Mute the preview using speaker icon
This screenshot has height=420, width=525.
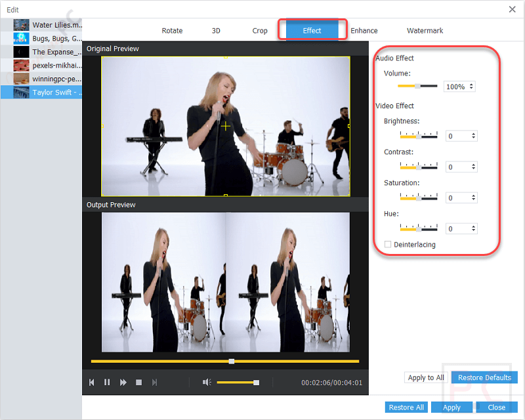207,382
